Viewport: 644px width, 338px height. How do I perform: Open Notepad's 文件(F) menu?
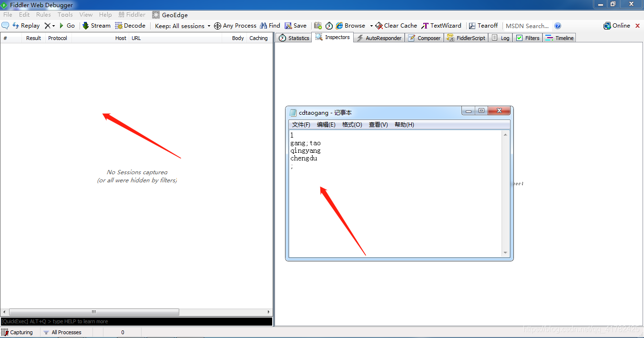[x=301, y=125]
